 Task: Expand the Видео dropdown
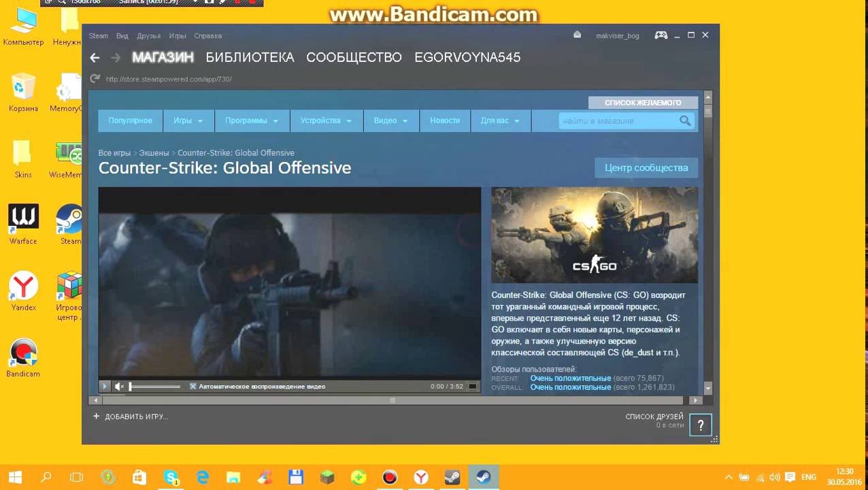(390, 120)
